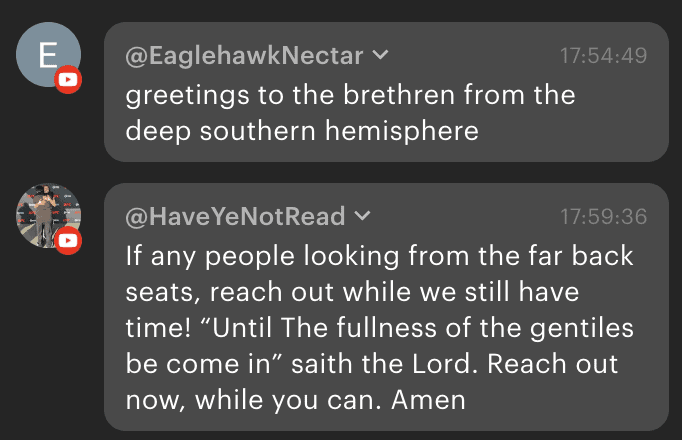Select the "greetings to the brethren from the" line

(x=350, y=95)
